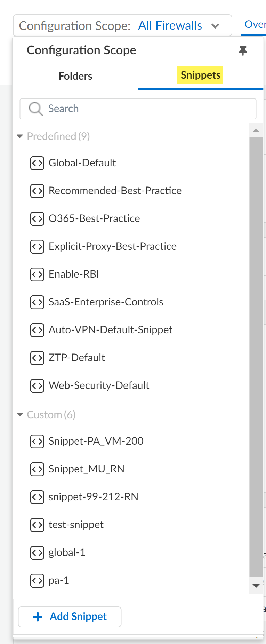Click the magnifier icon in Search box
The width and height of the screenshot is (266, 644).
pos(35,109)
